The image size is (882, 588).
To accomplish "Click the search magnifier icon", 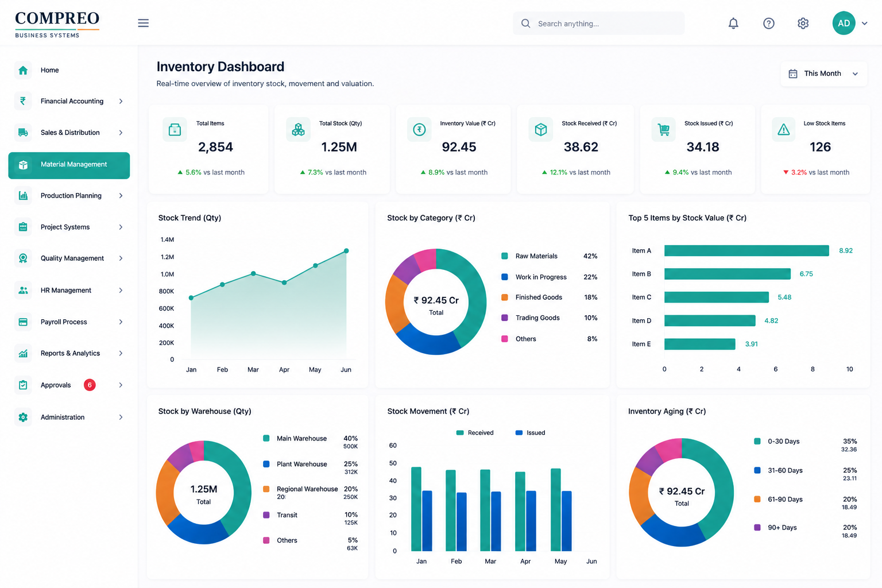I will pyautogui.click(x=525, y=24).
